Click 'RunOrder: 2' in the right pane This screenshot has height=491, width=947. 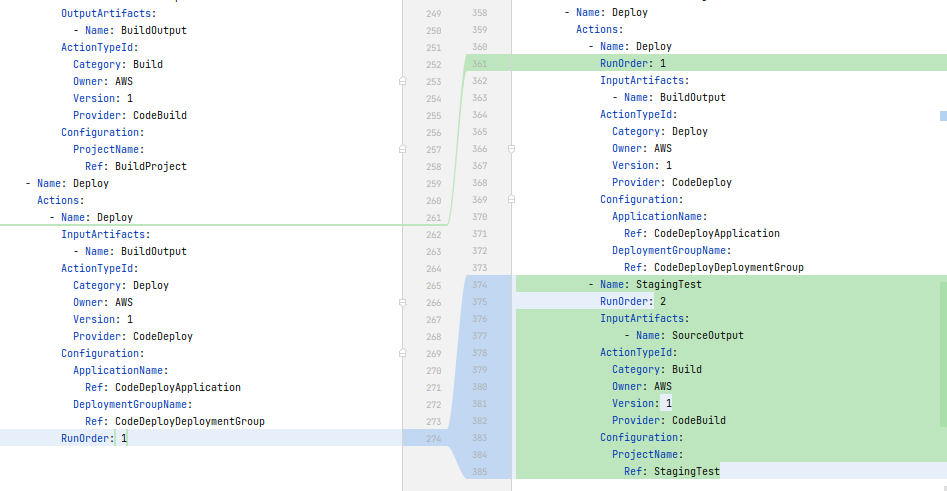point(632,302)
